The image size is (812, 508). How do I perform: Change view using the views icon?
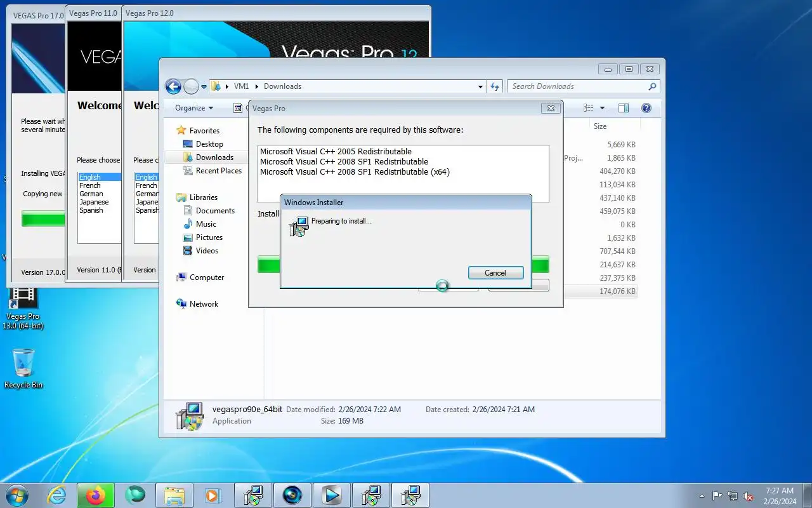pos(589,108)
